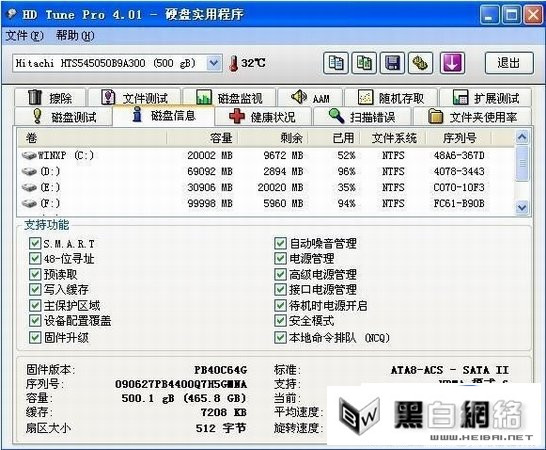This screenshot has width=546, height=450.
Task: Sort by the 已用 column header
Action: coord(334,138)
